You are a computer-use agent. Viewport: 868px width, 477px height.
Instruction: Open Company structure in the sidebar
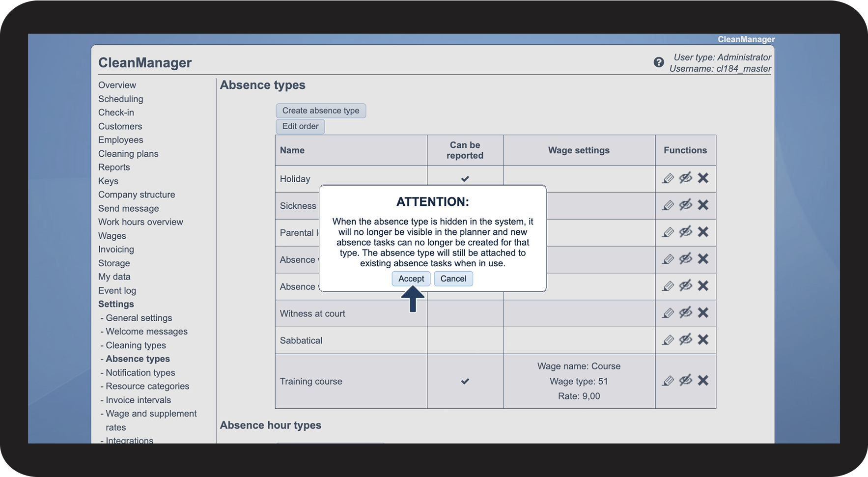click(x=137, y=195)
